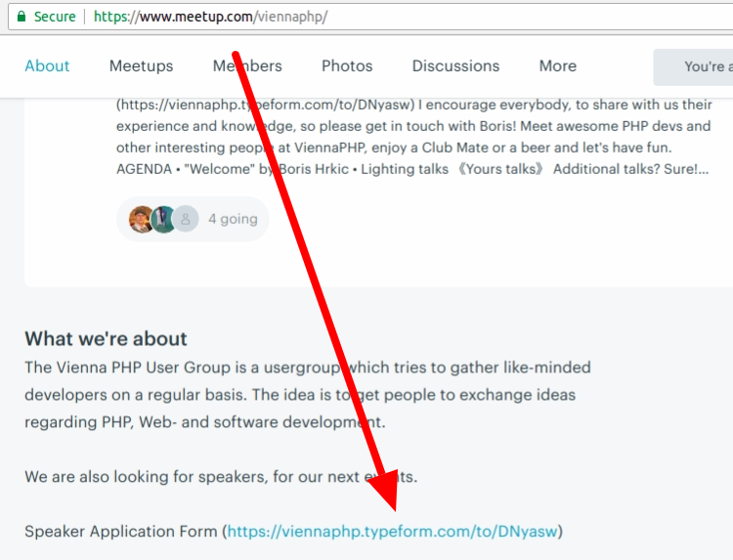Click the grey placeholder attendee avatar
This screenshot has width=733, height=560.
click(x=186, y=219)
